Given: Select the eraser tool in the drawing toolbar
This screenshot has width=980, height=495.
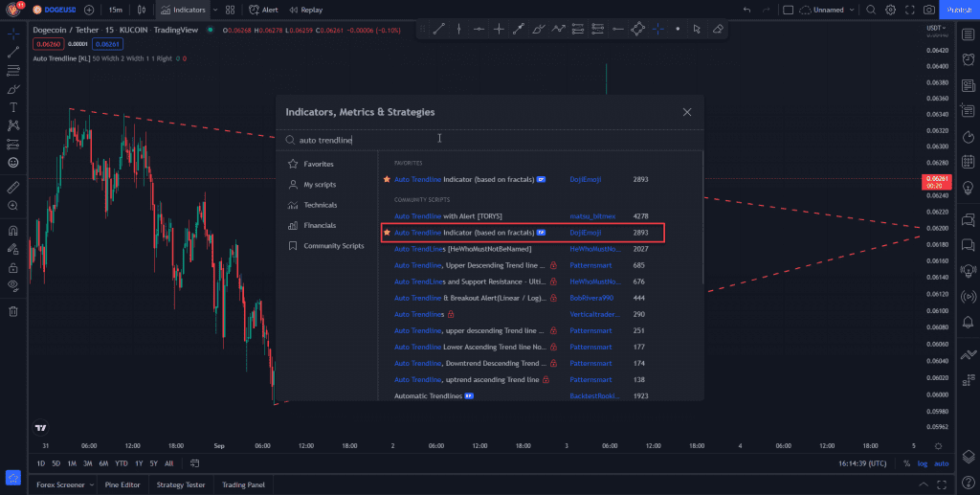Looking at the screenshot, I should click(719, 29).
